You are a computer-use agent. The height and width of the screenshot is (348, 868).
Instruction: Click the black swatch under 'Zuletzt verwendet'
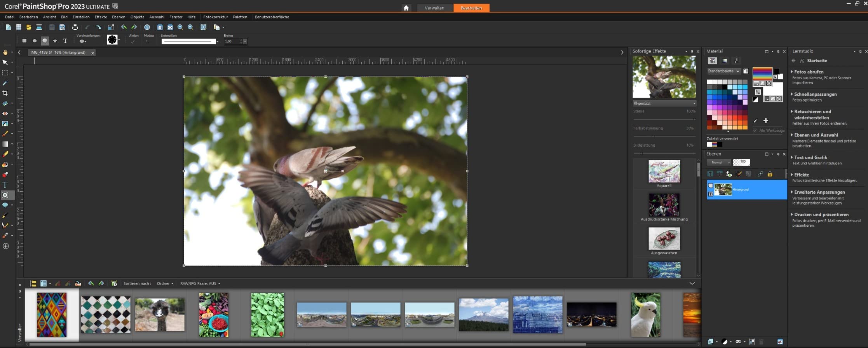coord(720,145)
